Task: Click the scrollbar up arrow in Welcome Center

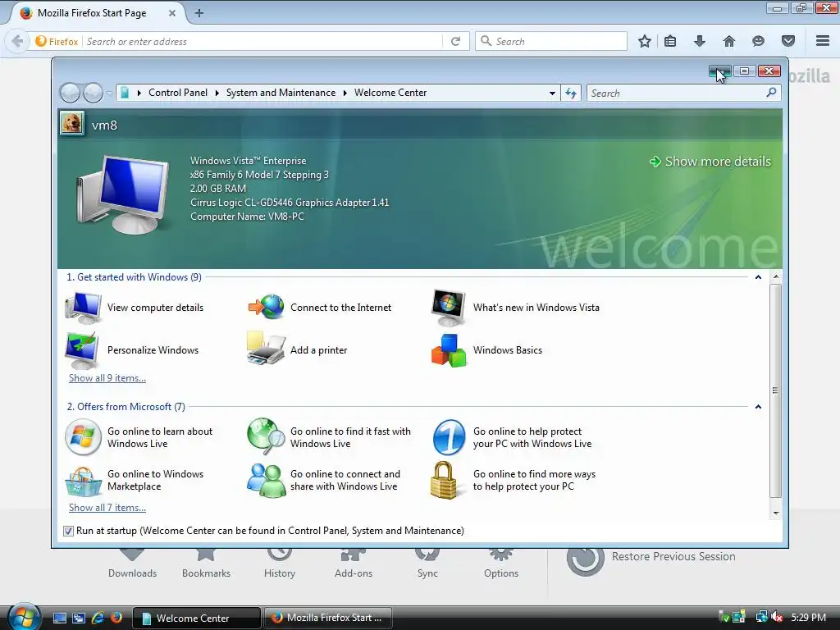Action: (x=776, y=277)
